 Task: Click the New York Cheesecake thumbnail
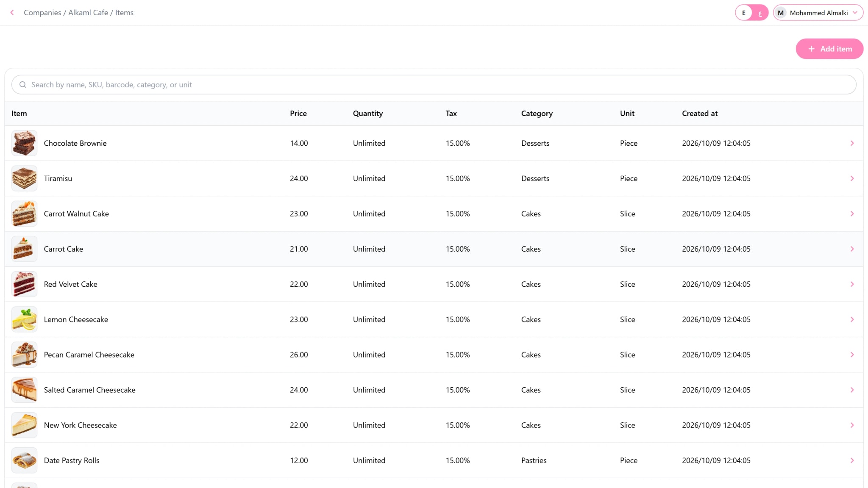(24, 425)
